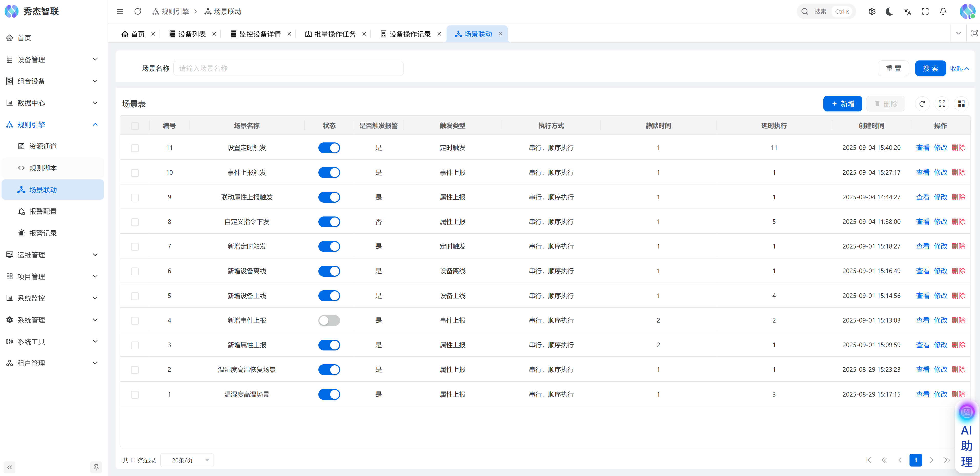This screenshot has height=476, width=980.
Task: Open the column settings grid icon
Action: (x=961, y=104)
